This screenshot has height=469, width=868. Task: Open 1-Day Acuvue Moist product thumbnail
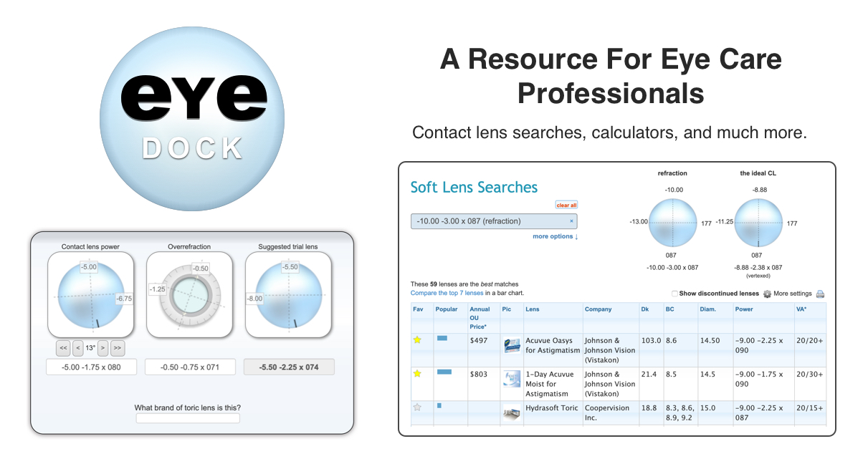click(512, 379)
